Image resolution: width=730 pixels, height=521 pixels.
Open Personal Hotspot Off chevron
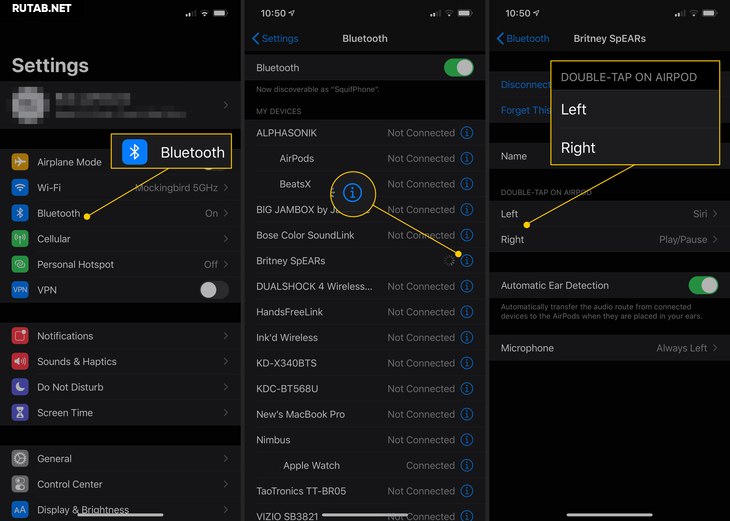pos(226,264)
